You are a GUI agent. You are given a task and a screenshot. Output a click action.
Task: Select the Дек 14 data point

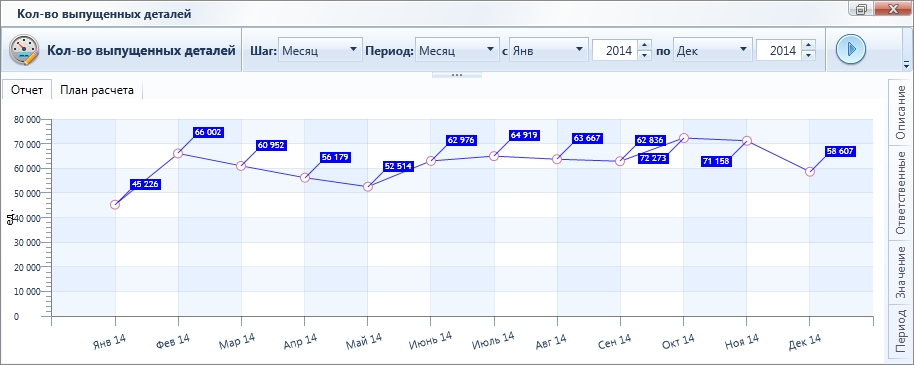(810, 172)
